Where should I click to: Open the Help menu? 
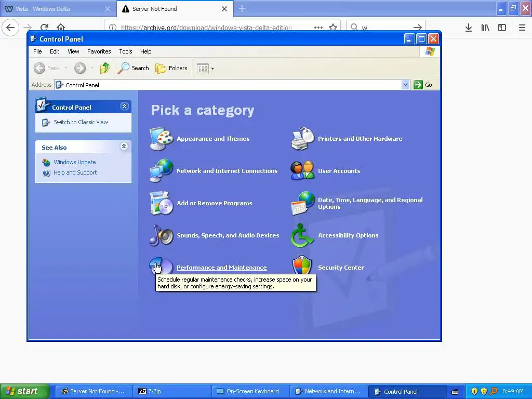pyautogui.click(x=146, y=51)
